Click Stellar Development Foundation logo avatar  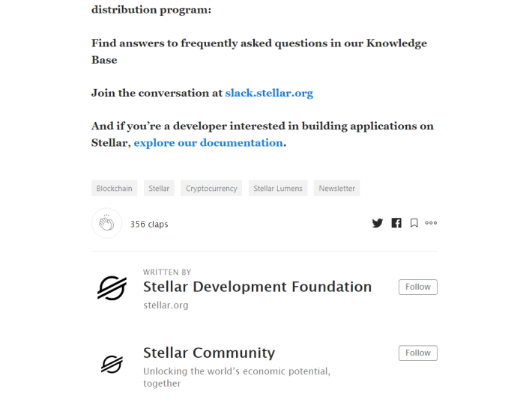coord(112,288)
